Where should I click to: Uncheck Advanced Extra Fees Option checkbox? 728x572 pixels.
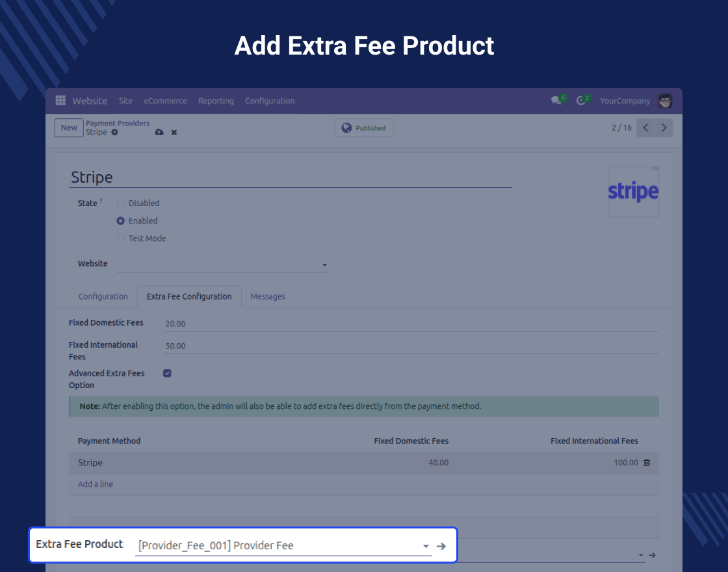(x=167, y=373)
